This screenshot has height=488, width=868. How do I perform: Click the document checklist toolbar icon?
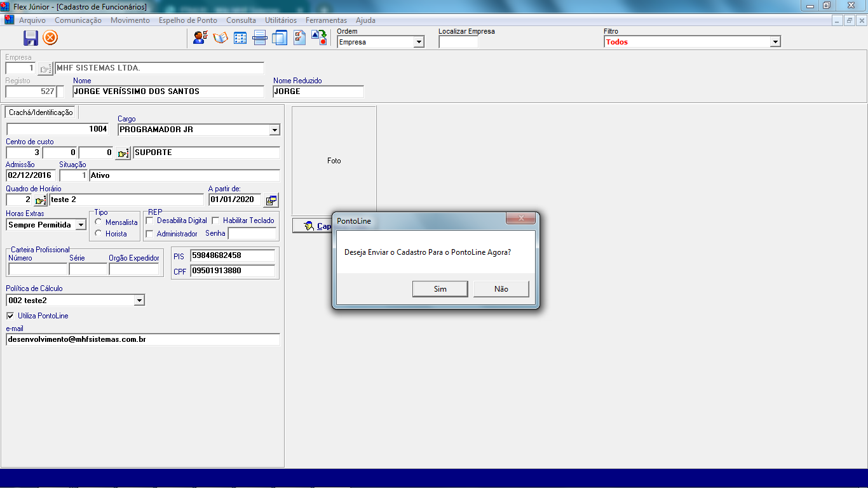pos(299,37)
